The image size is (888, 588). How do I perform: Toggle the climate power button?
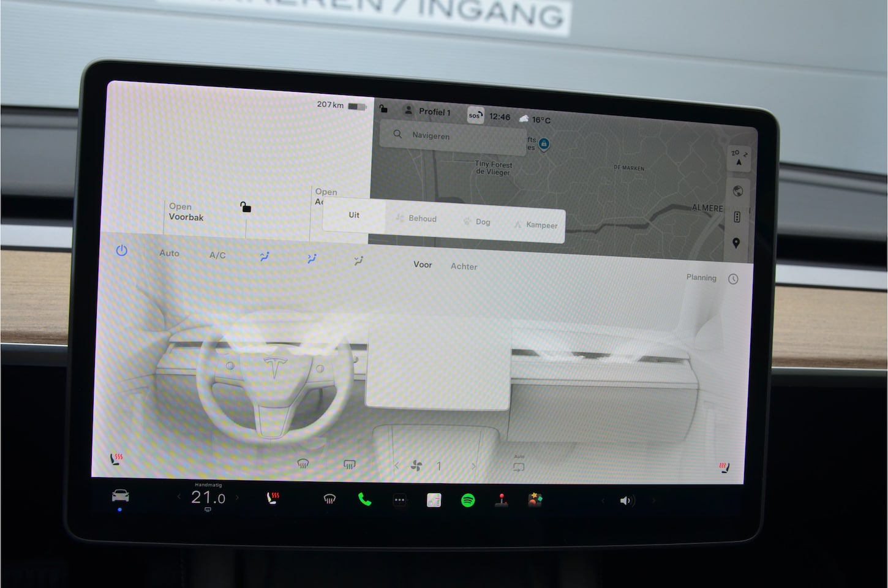click(x=122, y=251)
